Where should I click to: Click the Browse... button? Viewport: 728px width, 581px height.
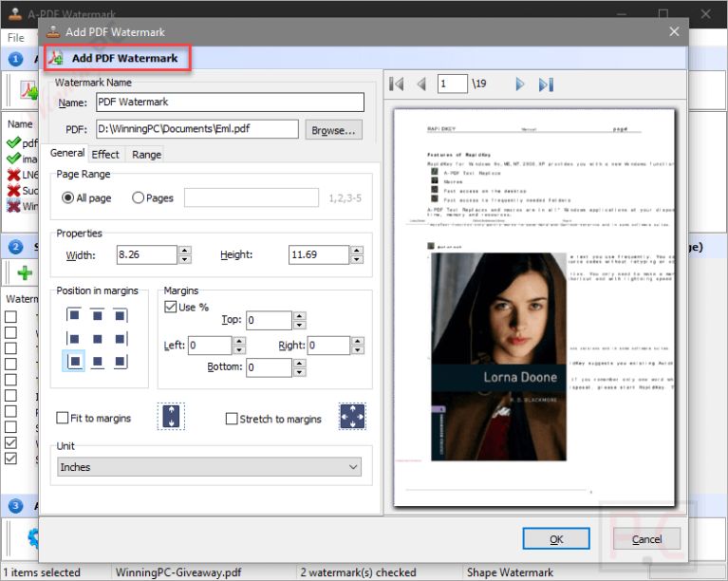coord(333,130)
